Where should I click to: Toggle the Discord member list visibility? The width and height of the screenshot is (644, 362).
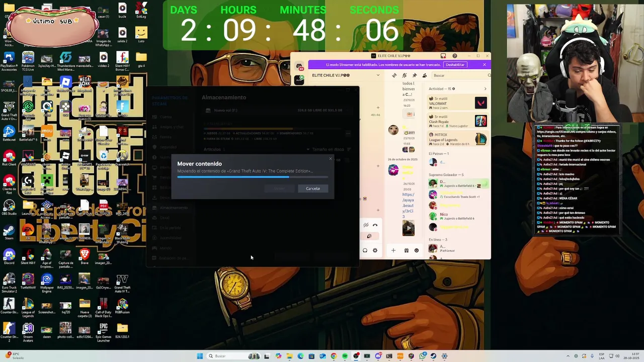[x=425, y=75]
